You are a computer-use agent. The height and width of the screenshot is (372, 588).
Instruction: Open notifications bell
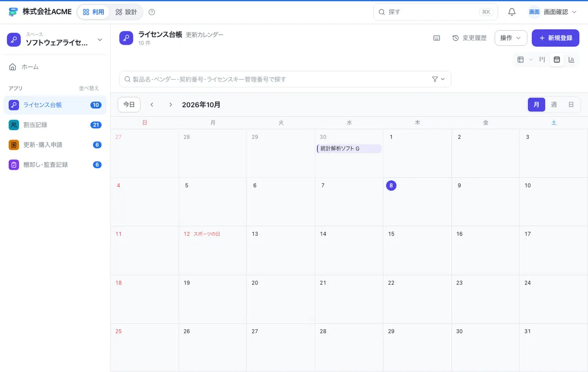click(x=512, y=12)
